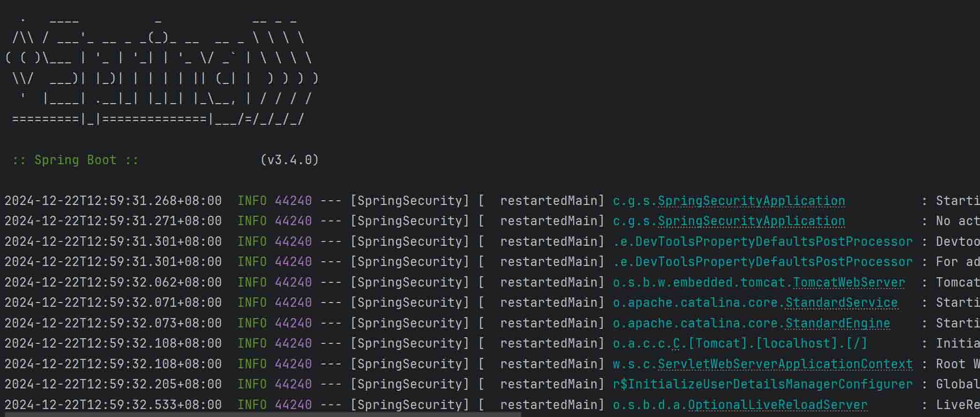Open the TomcatWebServer class link

point(849,282)
